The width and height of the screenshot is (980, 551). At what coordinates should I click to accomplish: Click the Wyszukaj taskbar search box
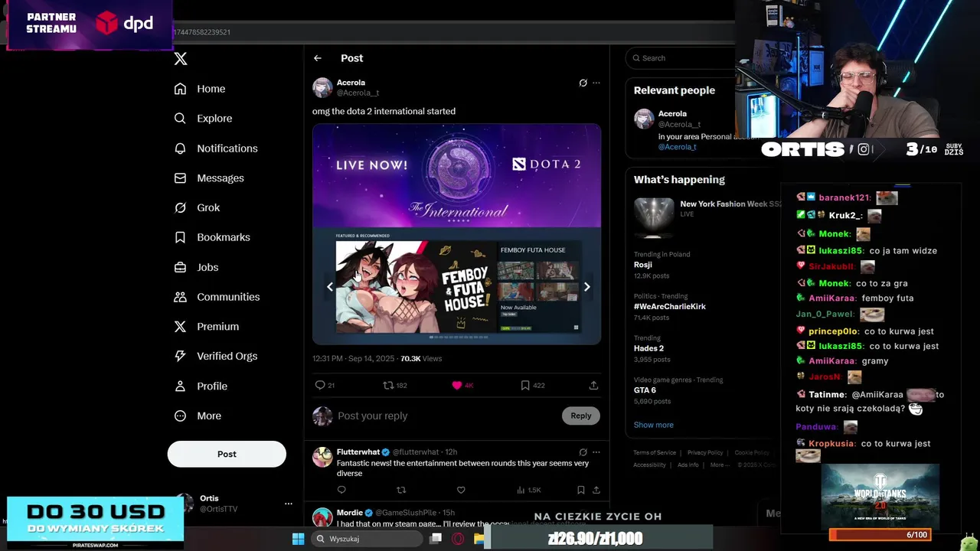tap(367, 539)
